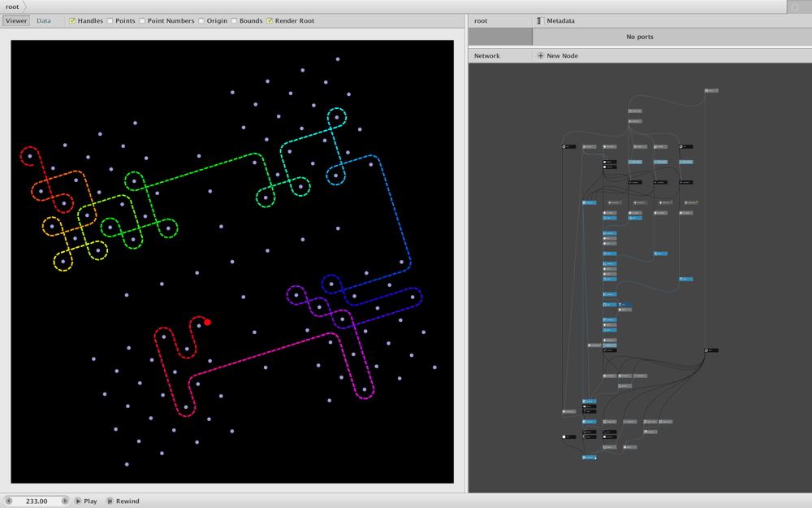Switch to the Data tab
The width and height of the screenshot is (812, 508).
pyautogui.click(x=44, y=21)
